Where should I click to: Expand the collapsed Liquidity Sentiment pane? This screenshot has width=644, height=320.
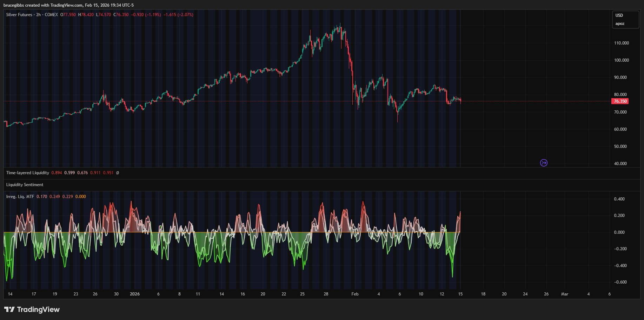(x=25, y=185)
